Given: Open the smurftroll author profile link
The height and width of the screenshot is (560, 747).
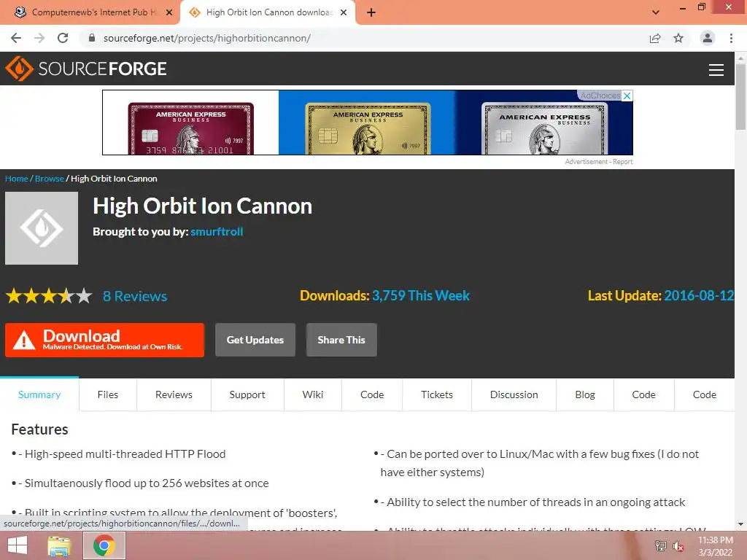Looking at the screenshot, I should tap(217, 232).
